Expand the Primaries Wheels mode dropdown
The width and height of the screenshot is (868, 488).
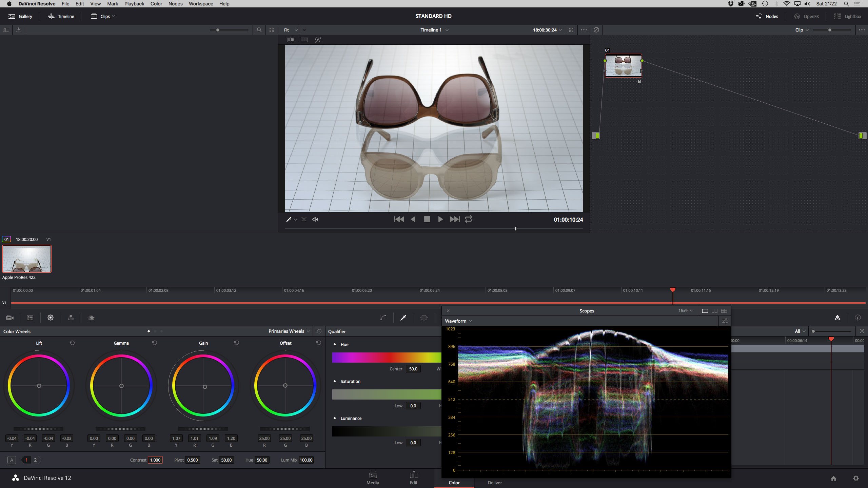[289, 331]
